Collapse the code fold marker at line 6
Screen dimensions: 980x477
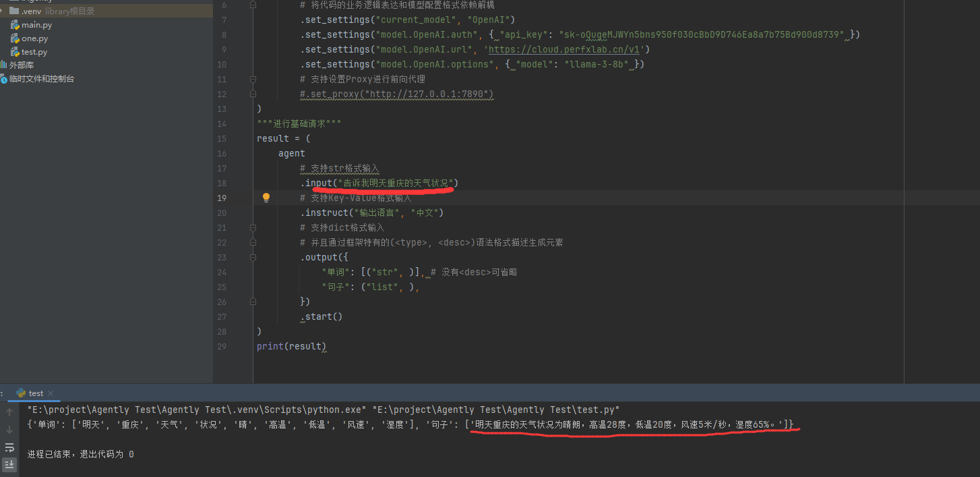click(x=253, y=5)
